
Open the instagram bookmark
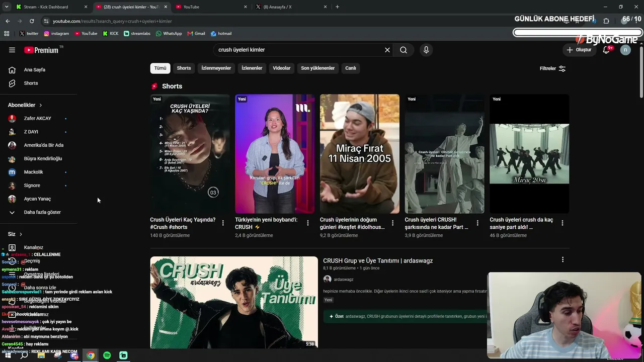click(56, 34)
